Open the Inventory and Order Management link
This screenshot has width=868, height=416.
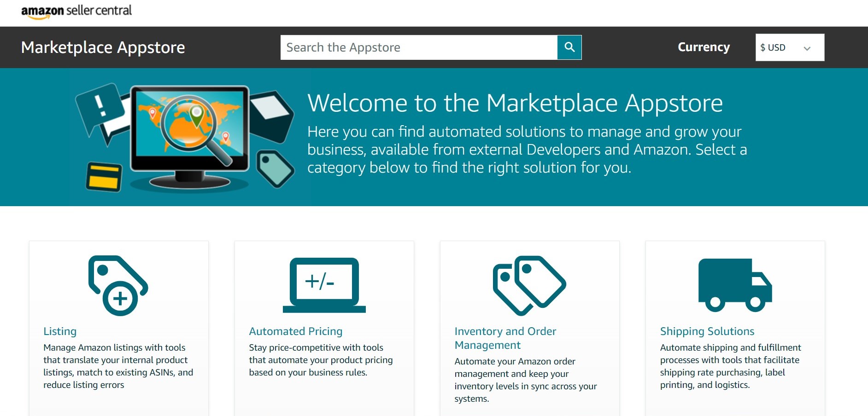pos(505,338)
